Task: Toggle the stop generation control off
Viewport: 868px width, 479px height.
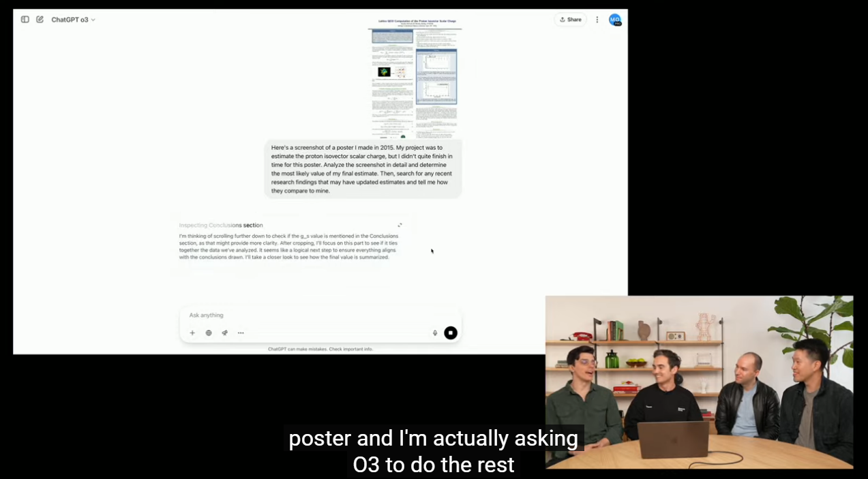Action: click(450, 333)
